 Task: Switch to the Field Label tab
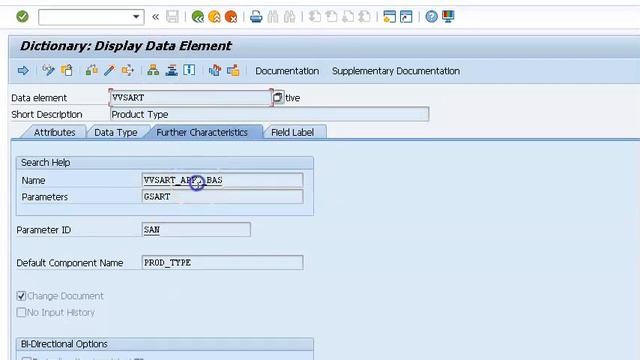point(293,133)
